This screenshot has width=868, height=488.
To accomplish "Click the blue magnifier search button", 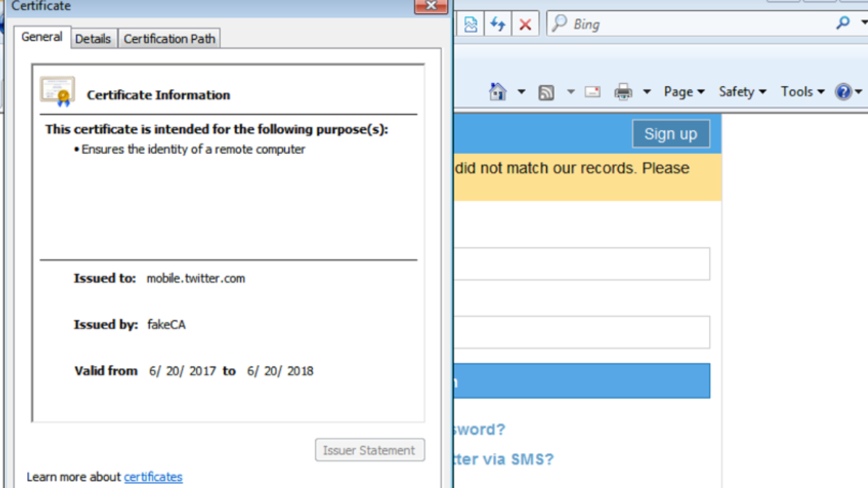I will pyautogui.click(x=843, y=23).
